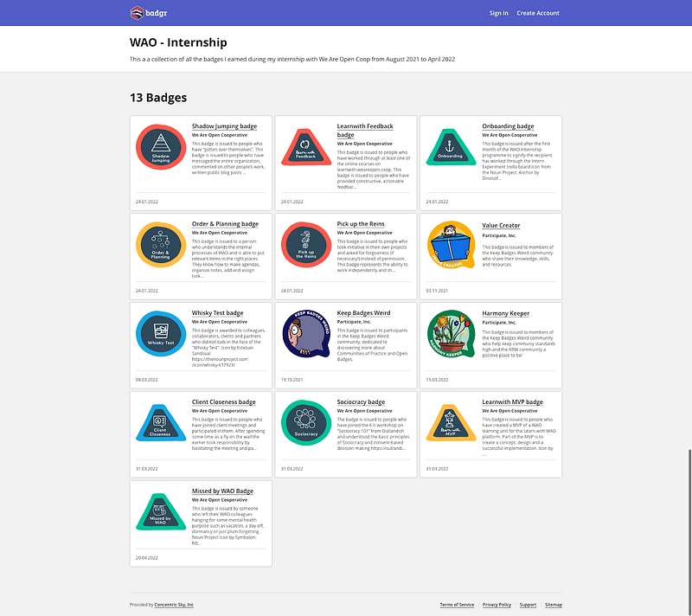The image size is (692, 616).
Task: Open the Learnwith Feedback badge title link
Action: (x=365, y=130)
